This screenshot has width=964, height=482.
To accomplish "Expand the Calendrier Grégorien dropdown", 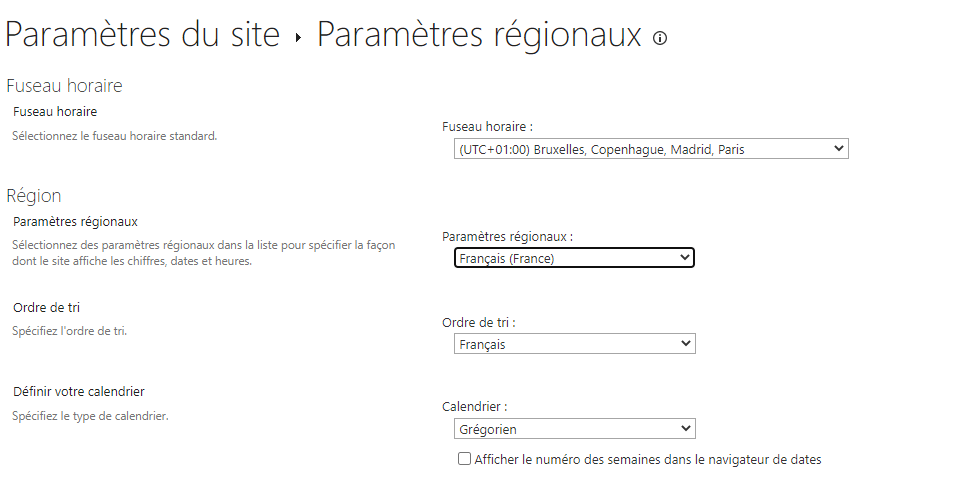I will tap(574, 429).
